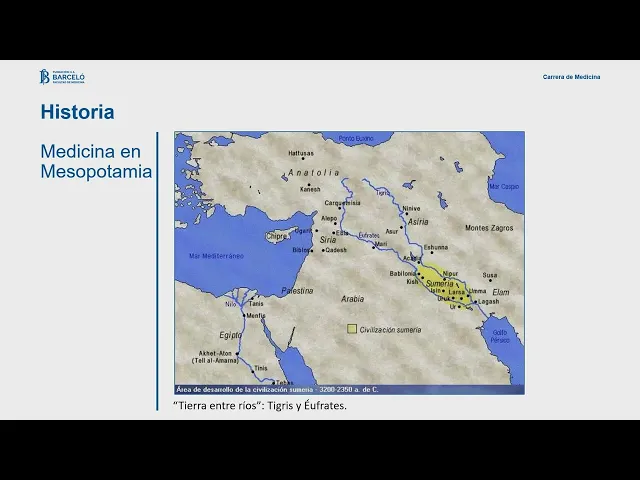Click the 'Alepo' city label
Image resolution: width=640 pixels, height=480 pixels.
tap(329, 219)
